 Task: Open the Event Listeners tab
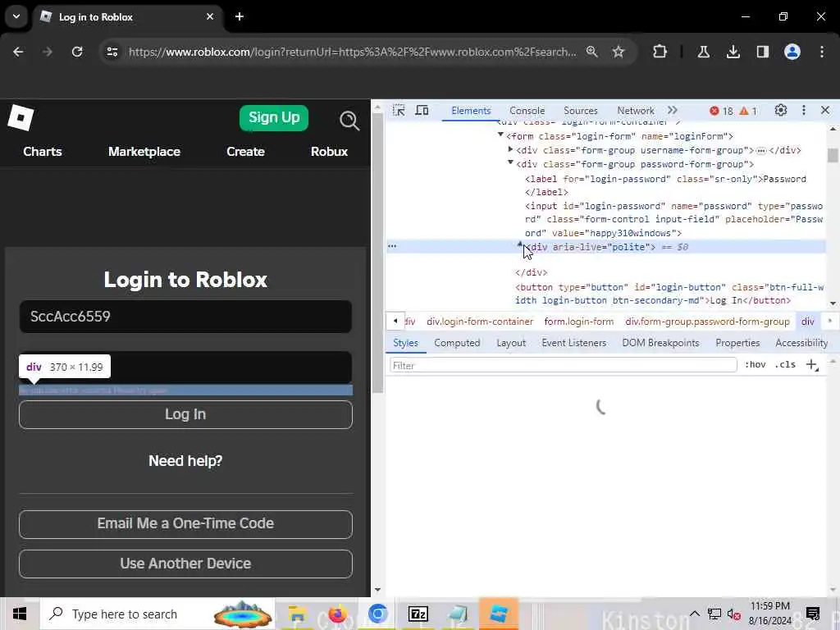[573, 343]
